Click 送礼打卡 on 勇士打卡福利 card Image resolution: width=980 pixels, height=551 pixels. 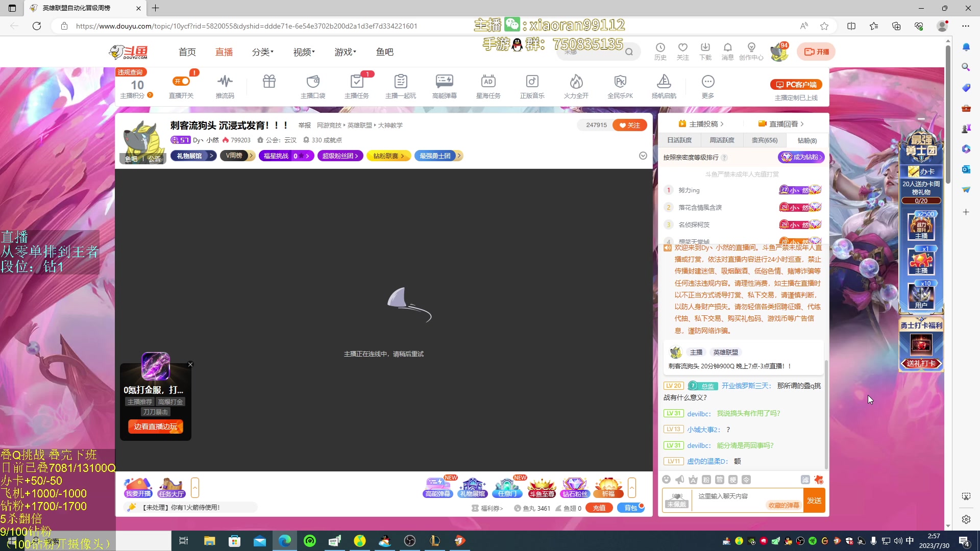click(921, 364)
